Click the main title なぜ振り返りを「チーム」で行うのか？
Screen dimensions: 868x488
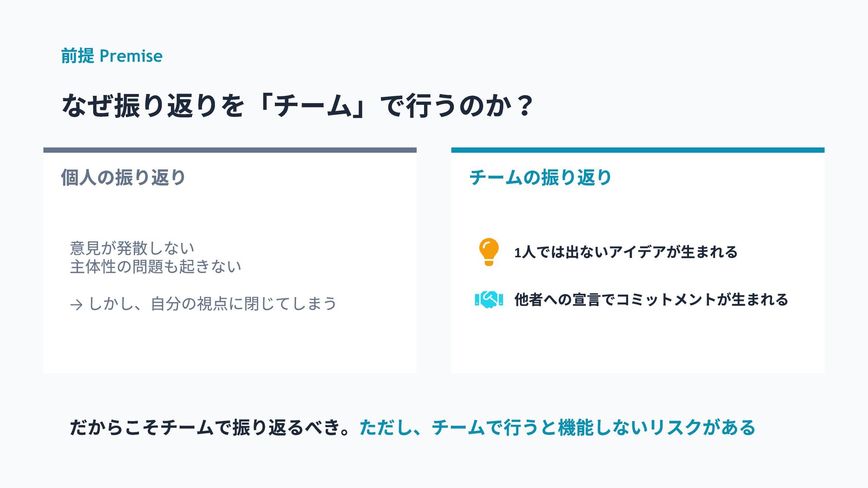298,106
